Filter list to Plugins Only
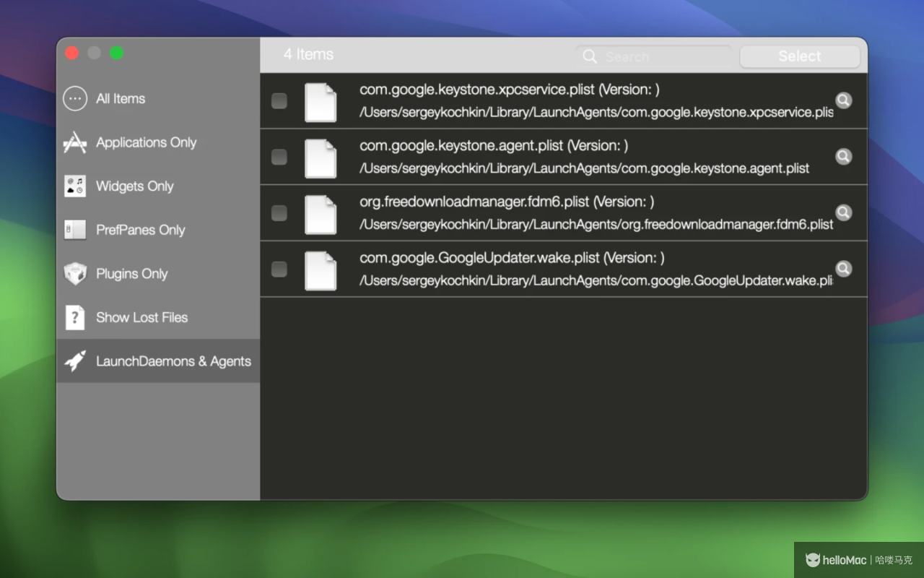Viewport: 924px width, 578px height. (158, 274)
